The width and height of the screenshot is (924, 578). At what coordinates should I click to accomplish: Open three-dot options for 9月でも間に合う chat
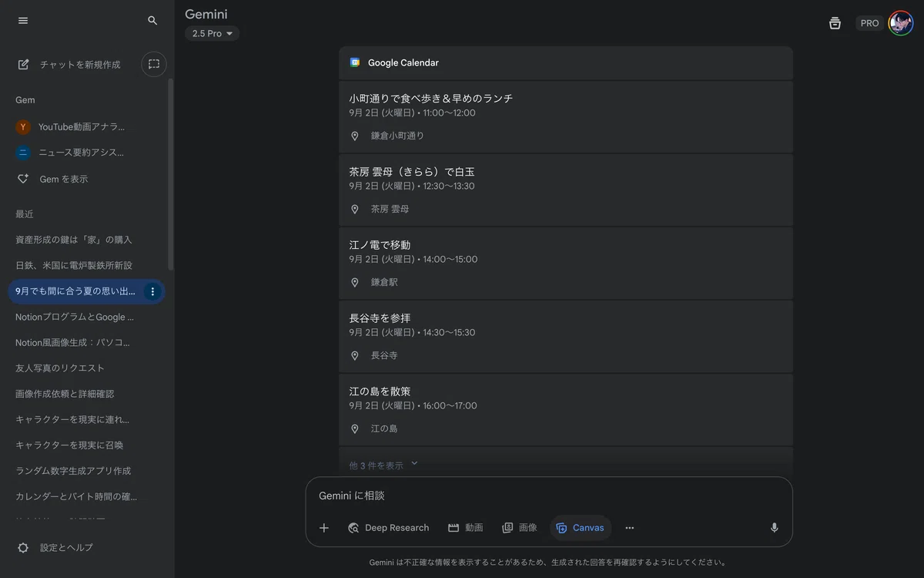coord(152,291)
